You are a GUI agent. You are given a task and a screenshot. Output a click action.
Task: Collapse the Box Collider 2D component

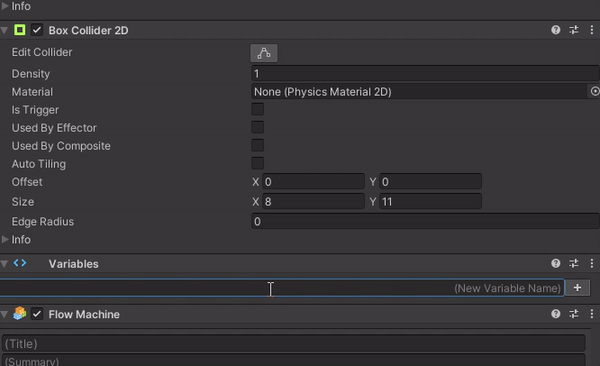point(4,30)
